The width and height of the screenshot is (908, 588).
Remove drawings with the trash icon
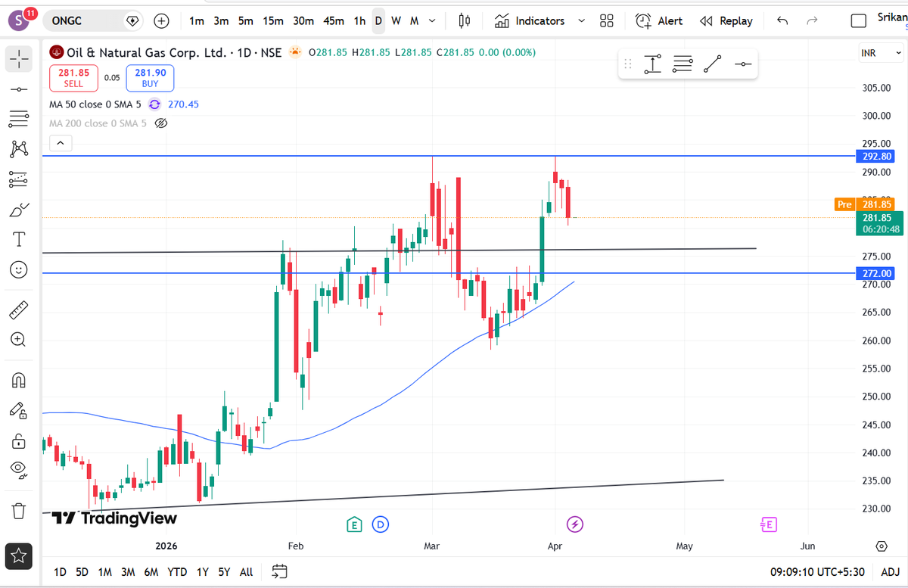pyautogui.click(x=19, y=511)
